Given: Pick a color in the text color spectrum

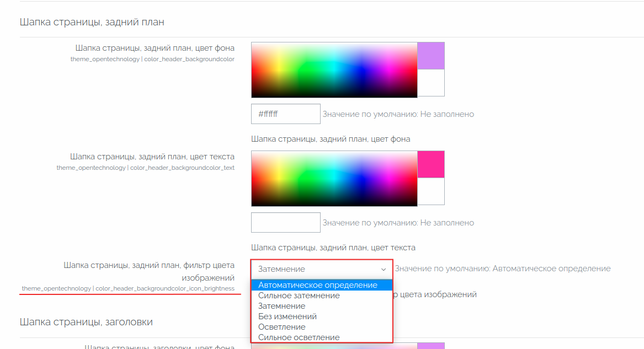Looking at the screenshot, I should pyautogui.click(x=334, y=179).
